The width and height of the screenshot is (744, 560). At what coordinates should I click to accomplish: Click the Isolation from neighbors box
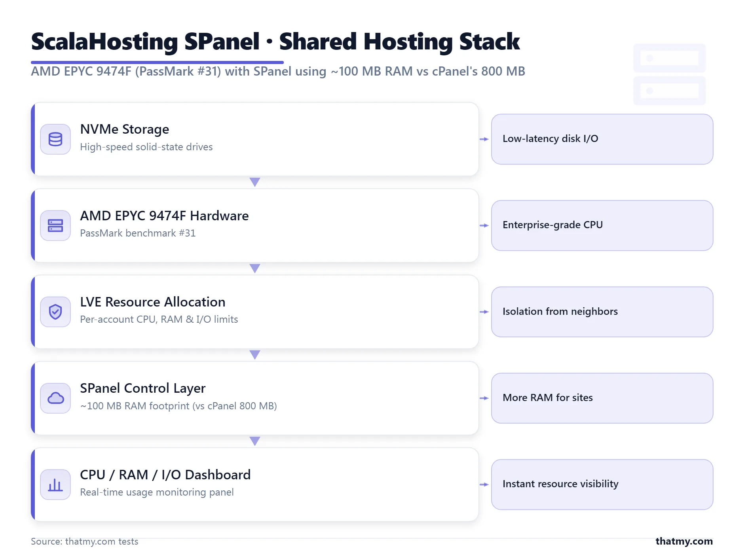pos(602,312)
